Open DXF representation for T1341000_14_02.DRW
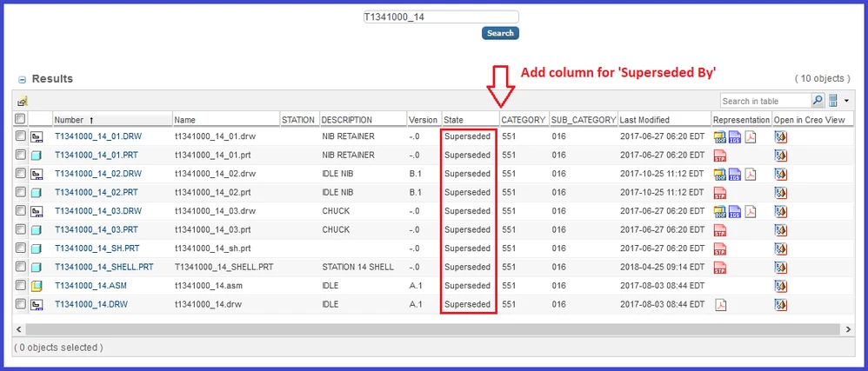The height and width of the screenshot is (371, 868). (x=719, y=174)
